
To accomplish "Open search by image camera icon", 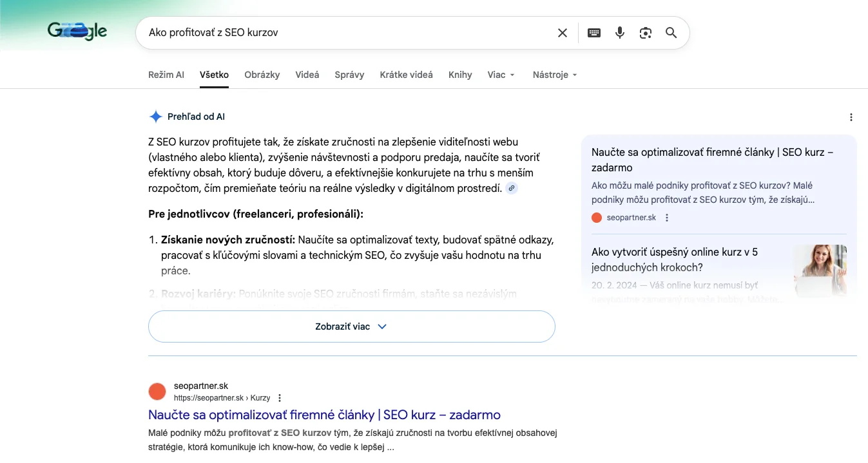I will pos(646,33).
